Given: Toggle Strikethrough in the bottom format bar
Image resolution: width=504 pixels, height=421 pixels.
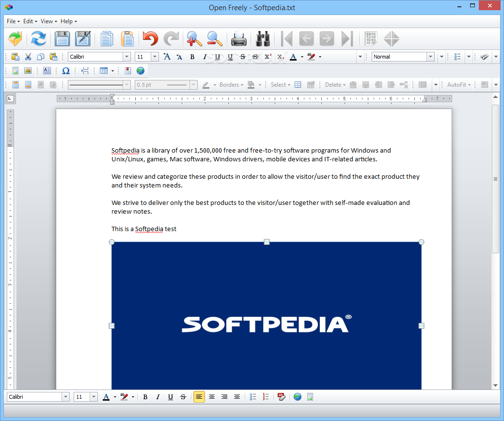Looking at the screenshot, I should click(x=183, y=397).
